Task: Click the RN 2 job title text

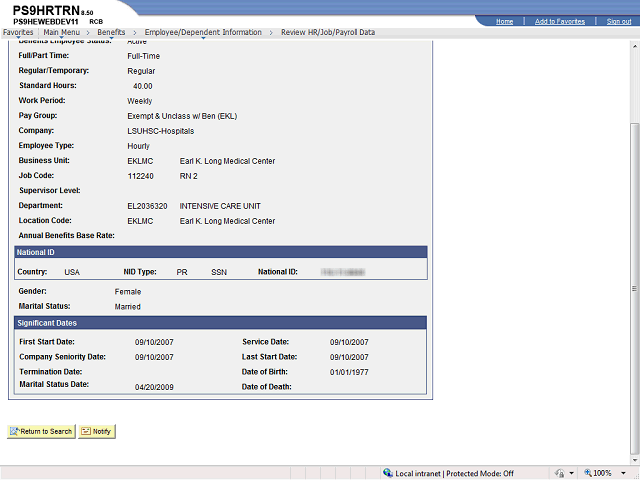Action: pos(189,176)
